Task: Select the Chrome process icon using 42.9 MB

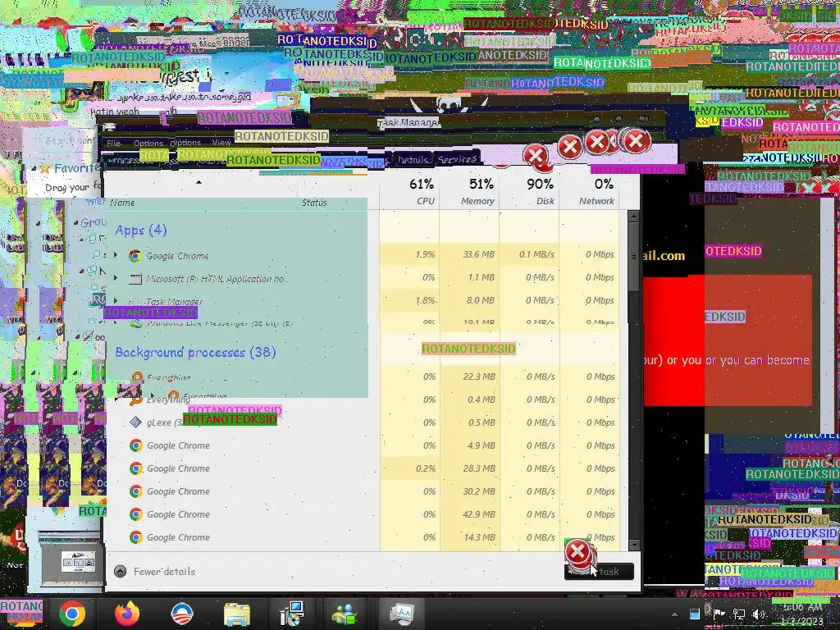Action: coord(136,514)
